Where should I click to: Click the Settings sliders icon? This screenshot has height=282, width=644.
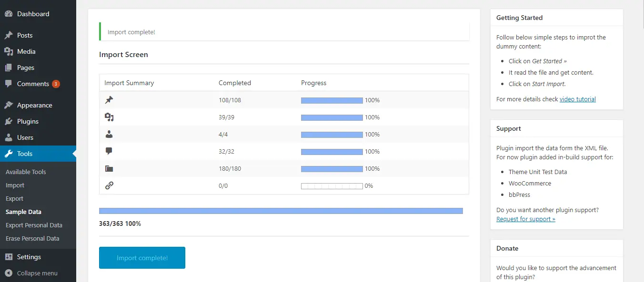click(9, 257)
